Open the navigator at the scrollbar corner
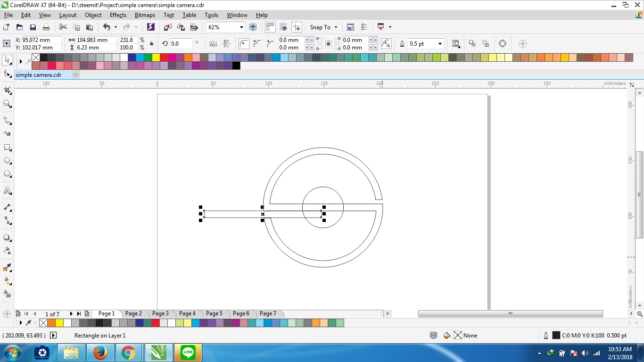The width and height of the screenshot is (644, 362). (x=639, y=313)
